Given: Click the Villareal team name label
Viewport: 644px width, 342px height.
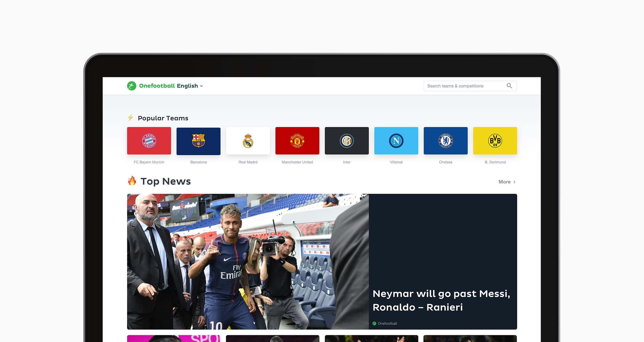Looking at the screenshot, I should tap(396, 162).
